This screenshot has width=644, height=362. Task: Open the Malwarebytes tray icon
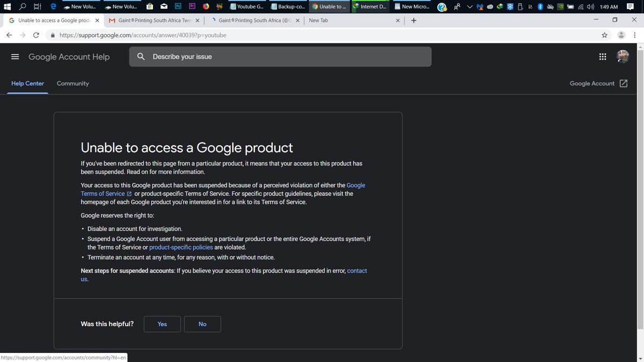pyautogui.click(x=480, y=6)
